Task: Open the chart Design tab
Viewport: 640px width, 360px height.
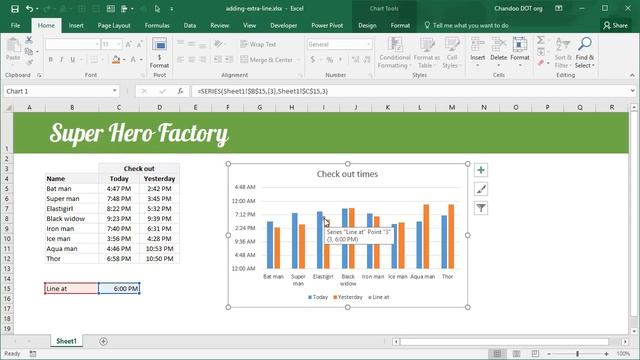Action: coord(367,25)
